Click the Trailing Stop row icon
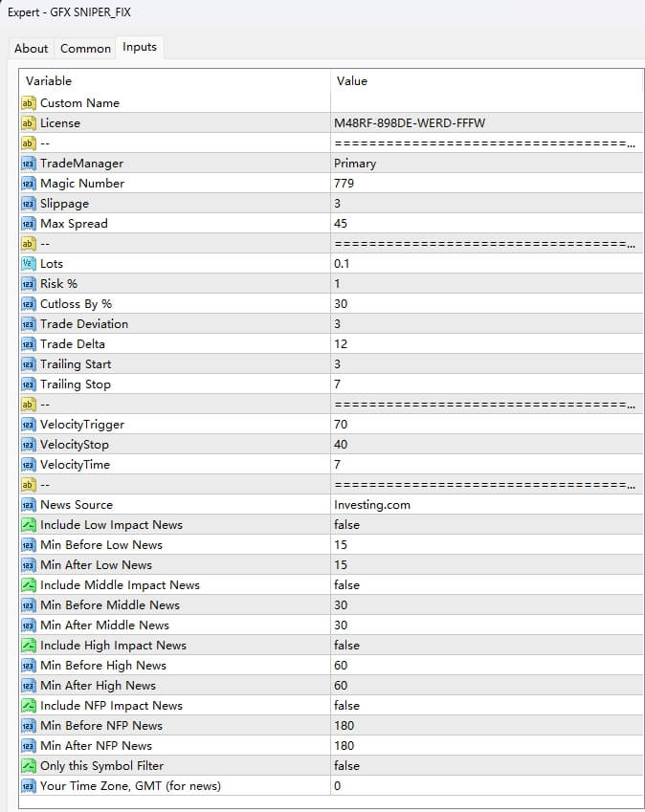The height and width of the screenshot is (812, 645). [28, 384]
